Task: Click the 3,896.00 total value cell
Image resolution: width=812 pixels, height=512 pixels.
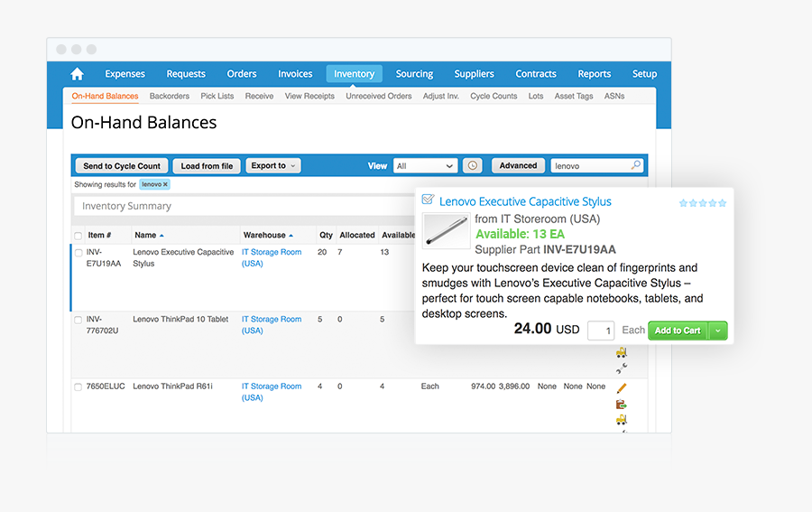Action: tap(513, 386)
